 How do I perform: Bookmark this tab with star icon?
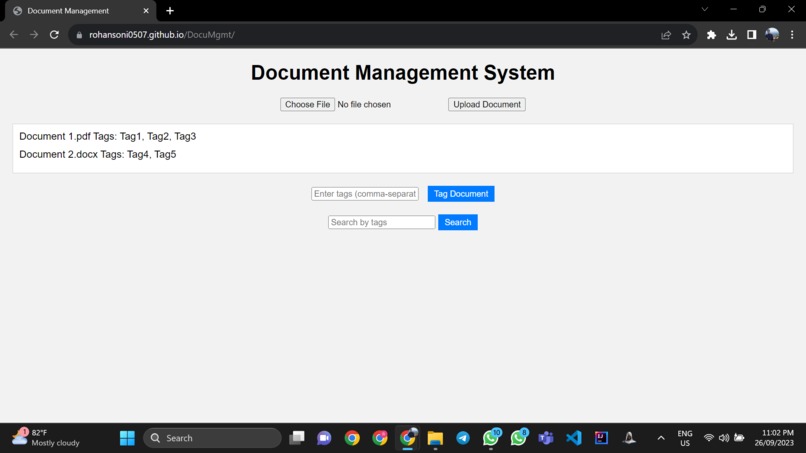click(686, 35)
